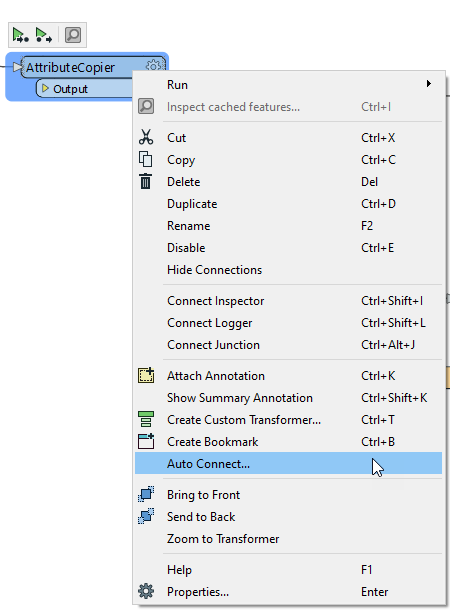Select Rename in the context menu

[288, 226]
